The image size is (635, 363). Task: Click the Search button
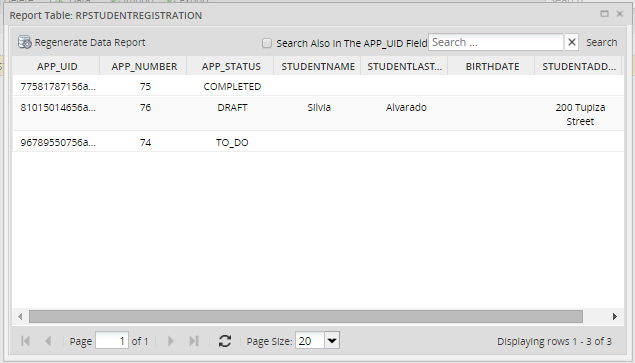coord(601,42)
